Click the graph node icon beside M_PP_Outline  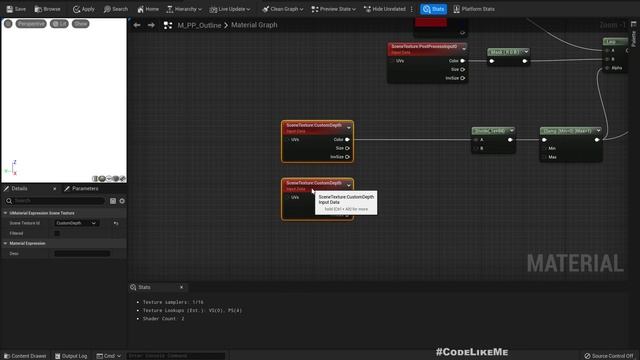coord(168,25)
